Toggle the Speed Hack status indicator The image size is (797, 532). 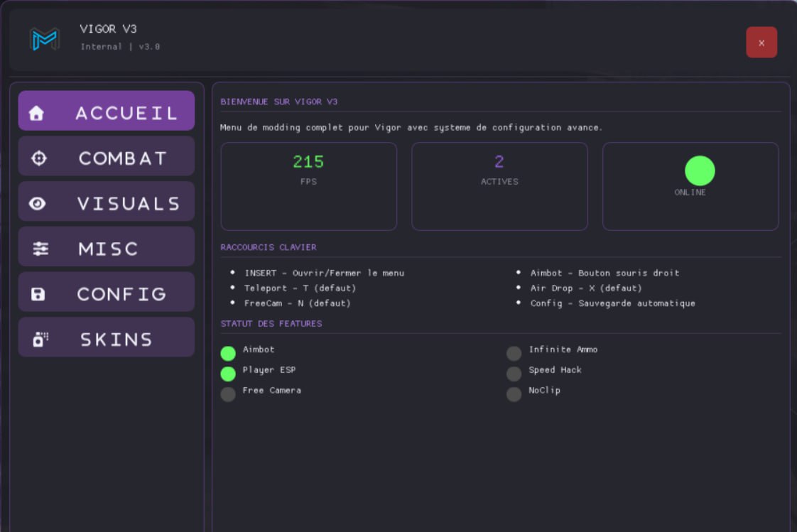[514, 374]
